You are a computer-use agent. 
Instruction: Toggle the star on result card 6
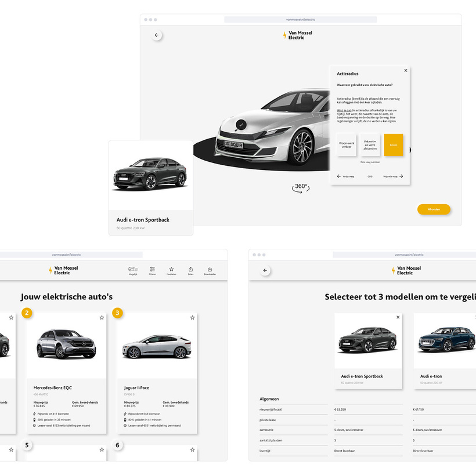[x=192, y=449]
